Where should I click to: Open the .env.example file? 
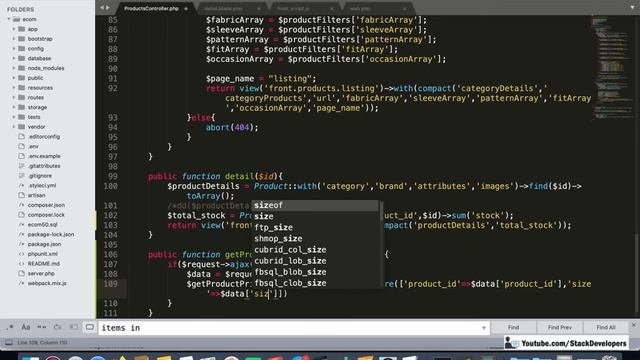pyautogui.click(x=44, y=156)
